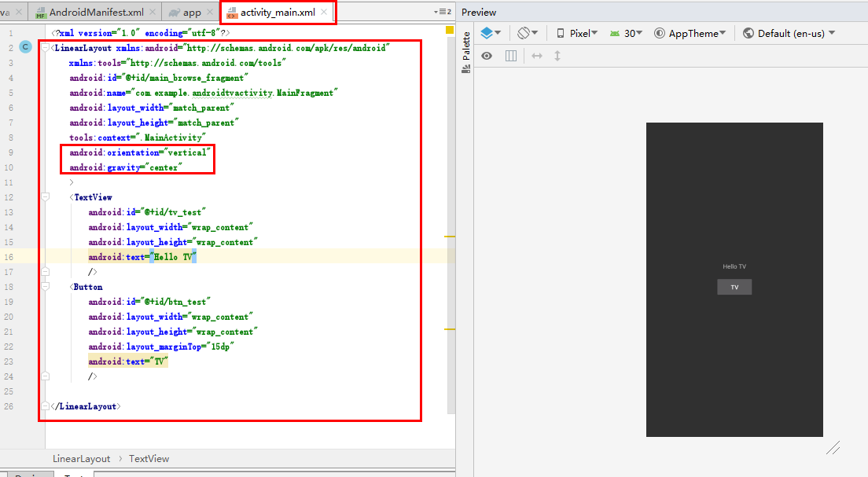Click the tools:context MainActivity line
This screenshot has width=868, height=477.
click(138, 138)
